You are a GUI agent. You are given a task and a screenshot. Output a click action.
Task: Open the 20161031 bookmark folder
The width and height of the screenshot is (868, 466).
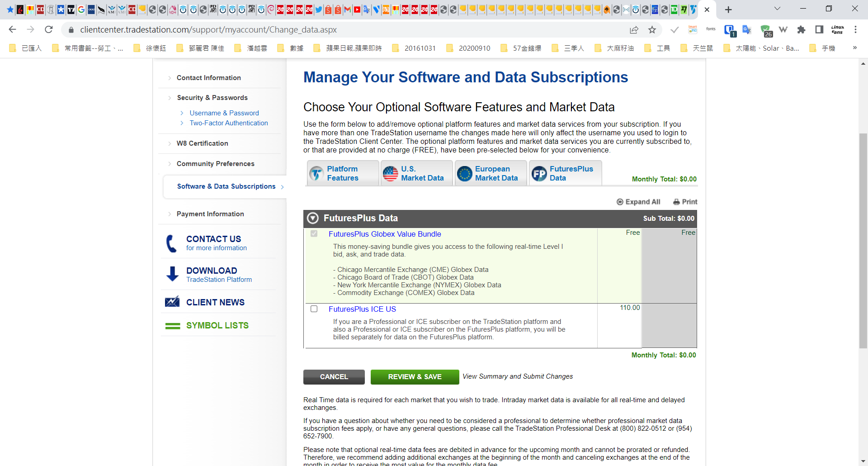click(x=414, y=48)
